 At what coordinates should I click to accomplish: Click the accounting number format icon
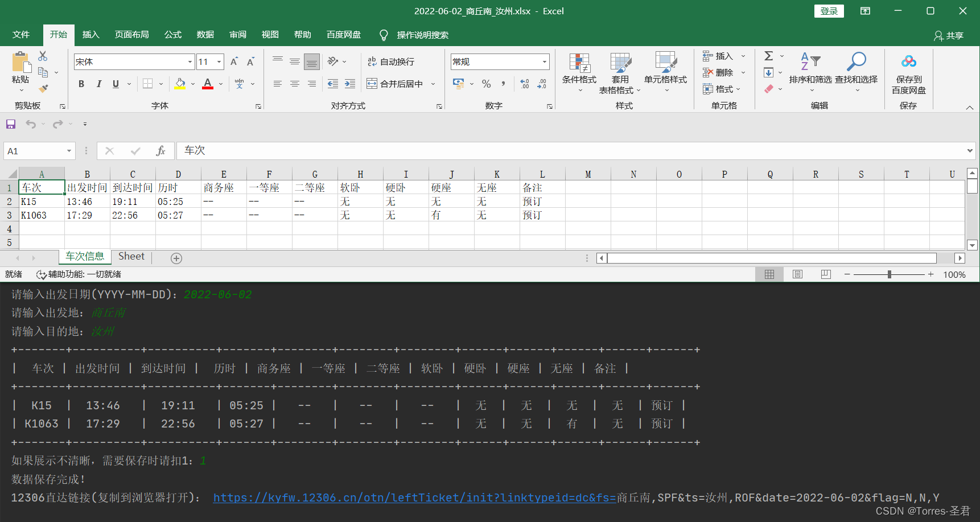click(459, 84)
